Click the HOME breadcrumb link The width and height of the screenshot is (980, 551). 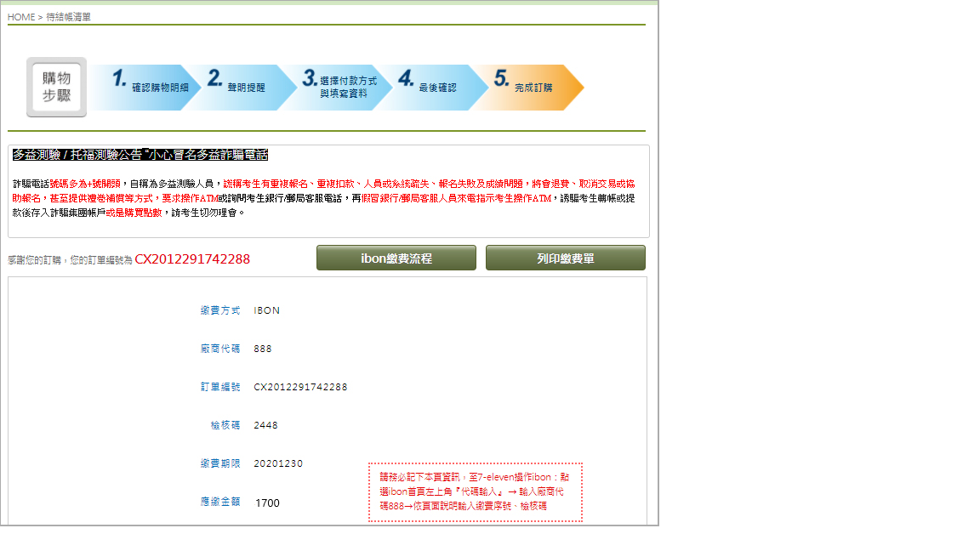click(x=21, y=17)
